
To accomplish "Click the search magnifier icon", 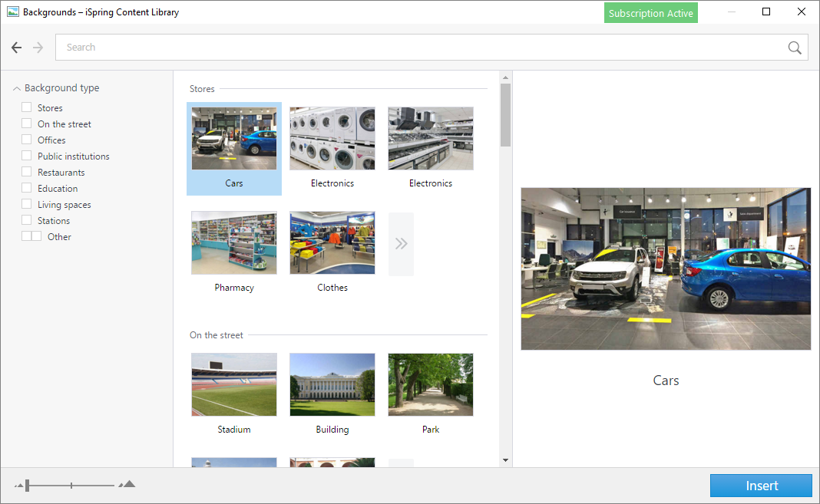I will click(x=795, y=48).
